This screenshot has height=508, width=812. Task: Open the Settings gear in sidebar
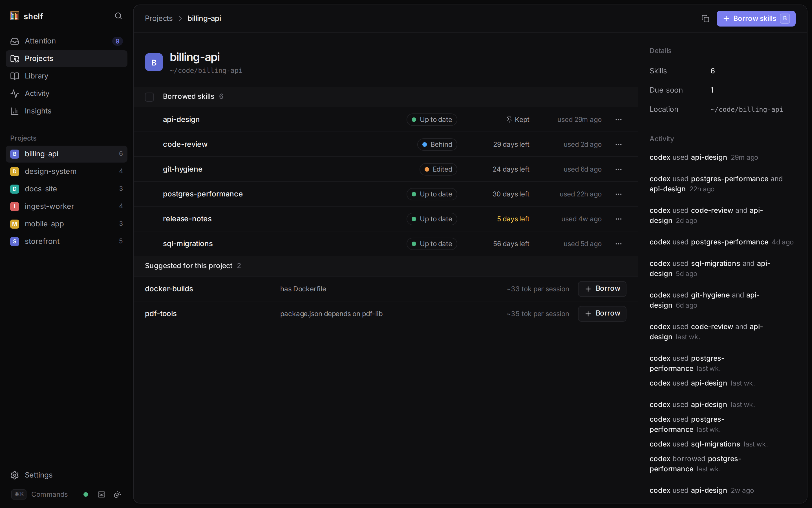point(14,475)
